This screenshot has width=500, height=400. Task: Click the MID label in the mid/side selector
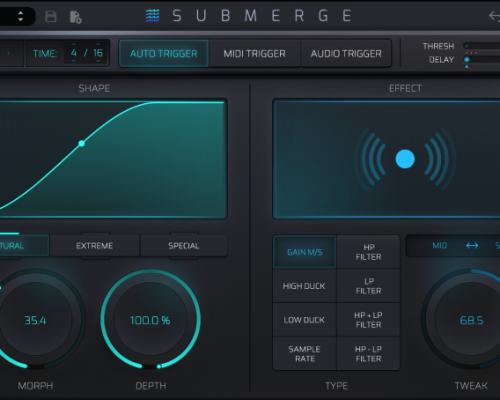coord(440,246)
